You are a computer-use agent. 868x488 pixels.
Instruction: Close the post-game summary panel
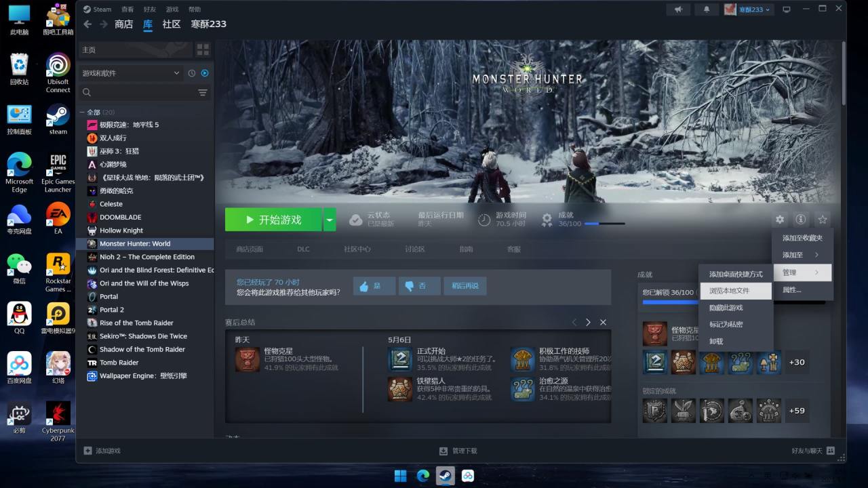click(x=603, y=322)
